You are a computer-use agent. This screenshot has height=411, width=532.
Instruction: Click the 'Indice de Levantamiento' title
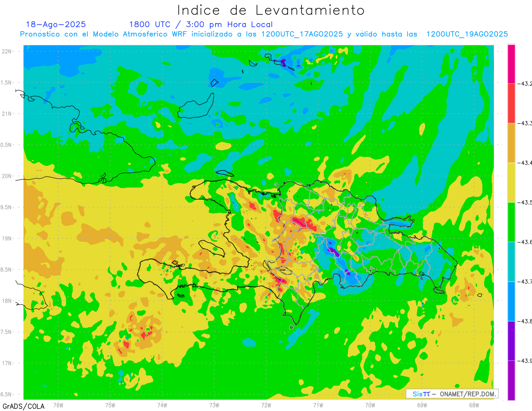(x=271, y=10)
